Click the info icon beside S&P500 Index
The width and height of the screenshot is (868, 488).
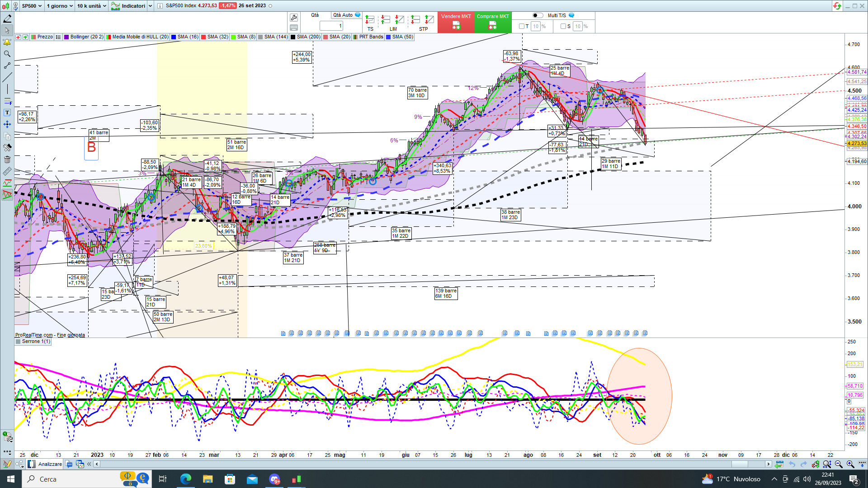[160, 6]
